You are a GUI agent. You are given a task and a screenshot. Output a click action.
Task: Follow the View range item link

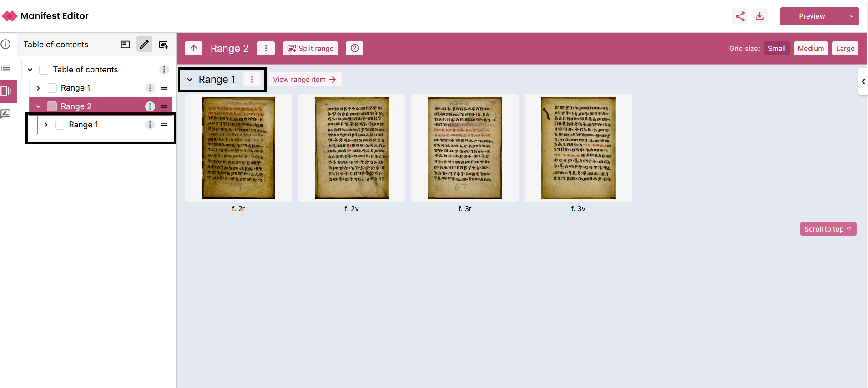pyautogui.click(x=304, y=80)
